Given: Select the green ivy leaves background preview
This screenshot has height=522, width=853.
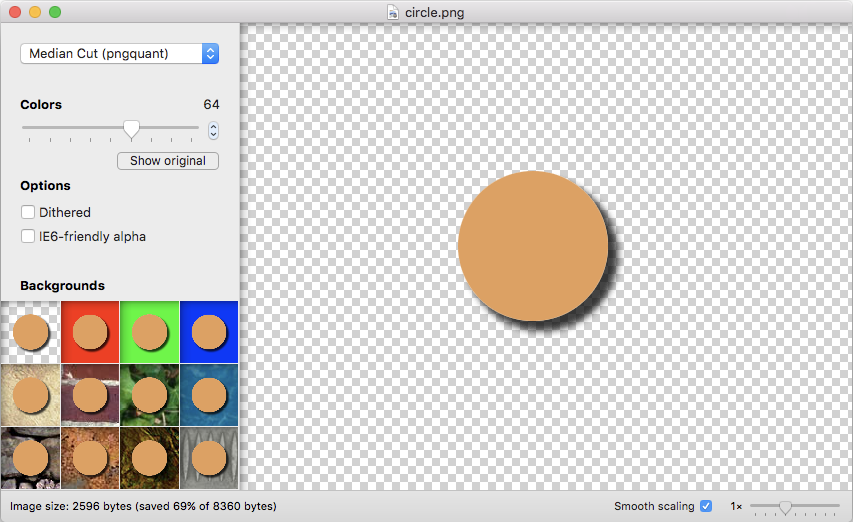Looking at the screenshot, I should (x=149, y=394).
